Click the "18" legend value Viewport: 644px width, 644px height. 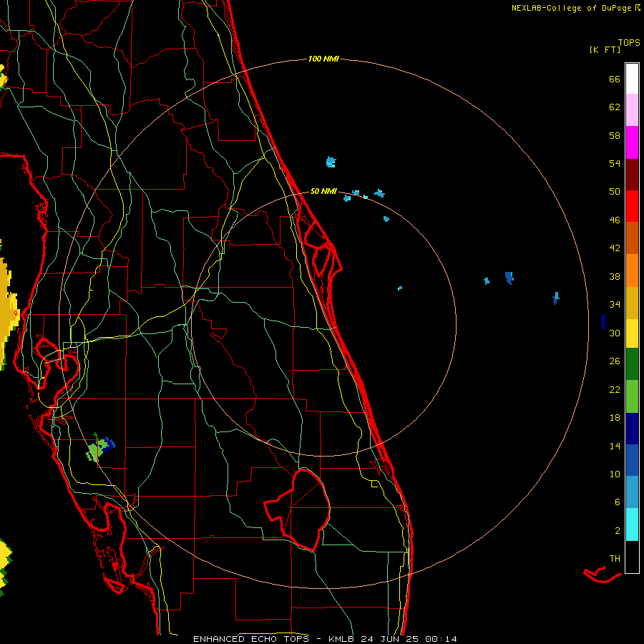coord(615,418)
